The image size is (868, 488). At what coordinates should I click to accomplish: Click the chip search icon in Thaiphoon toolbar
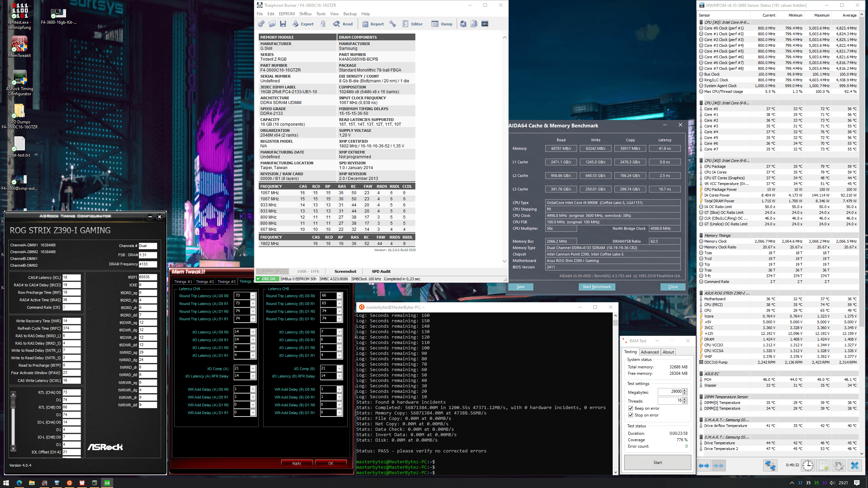pos(463,24)
